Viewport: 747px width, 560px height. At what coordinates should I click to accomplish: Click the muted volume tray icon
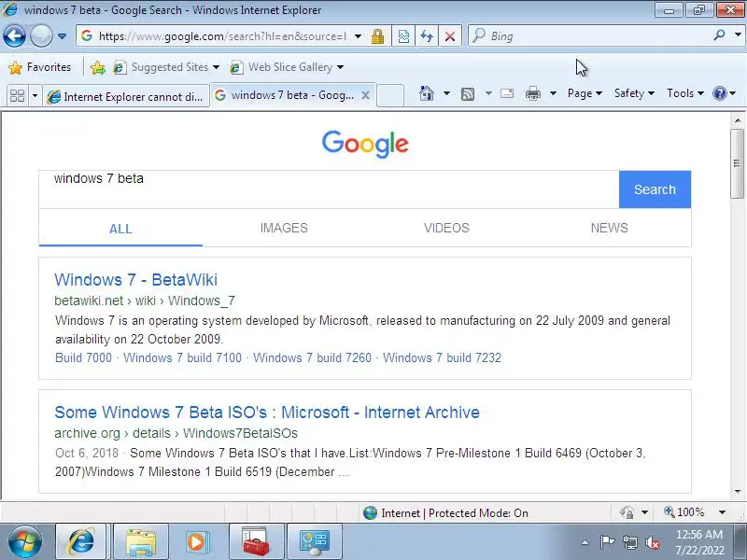point(652,542)
